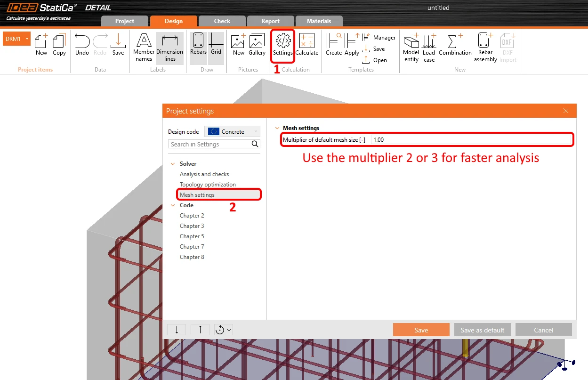Add a new Load case

[429, 48]
